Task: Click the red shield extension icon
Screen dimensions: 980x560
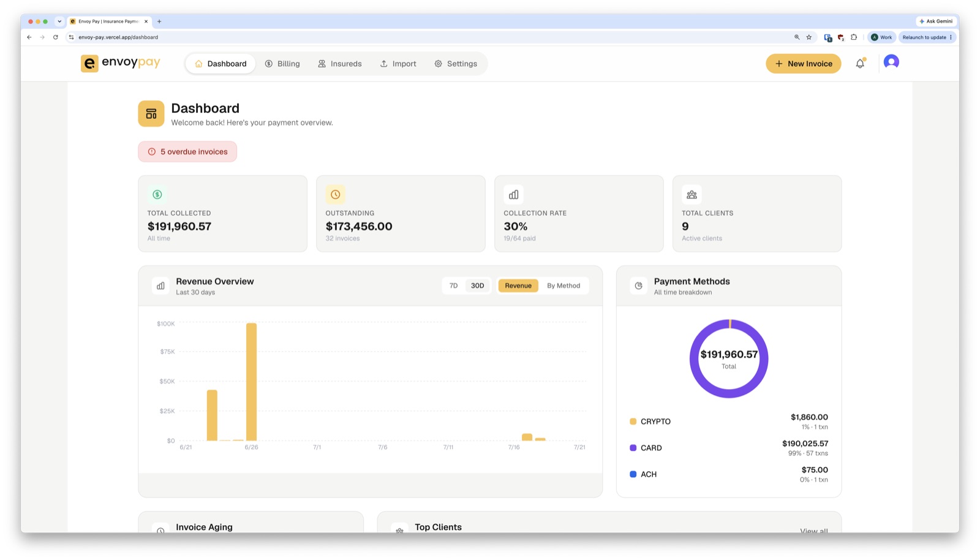Action: (x=841, y=37)
